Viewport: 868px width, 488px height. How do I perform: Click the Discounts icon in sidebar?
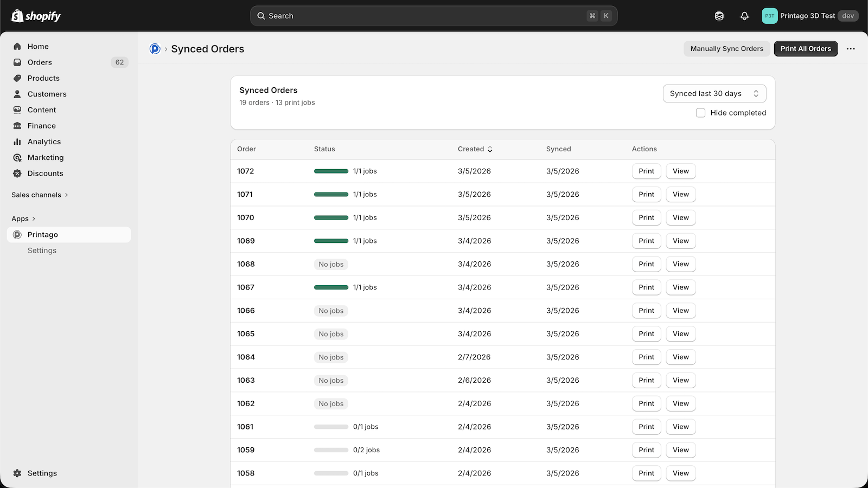click(17, 173)
